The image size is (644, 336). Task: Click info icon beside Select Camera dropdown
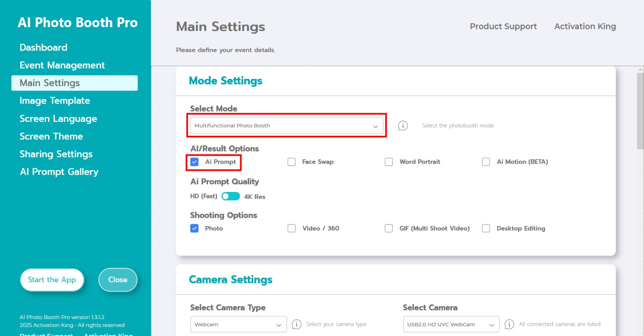509,324
